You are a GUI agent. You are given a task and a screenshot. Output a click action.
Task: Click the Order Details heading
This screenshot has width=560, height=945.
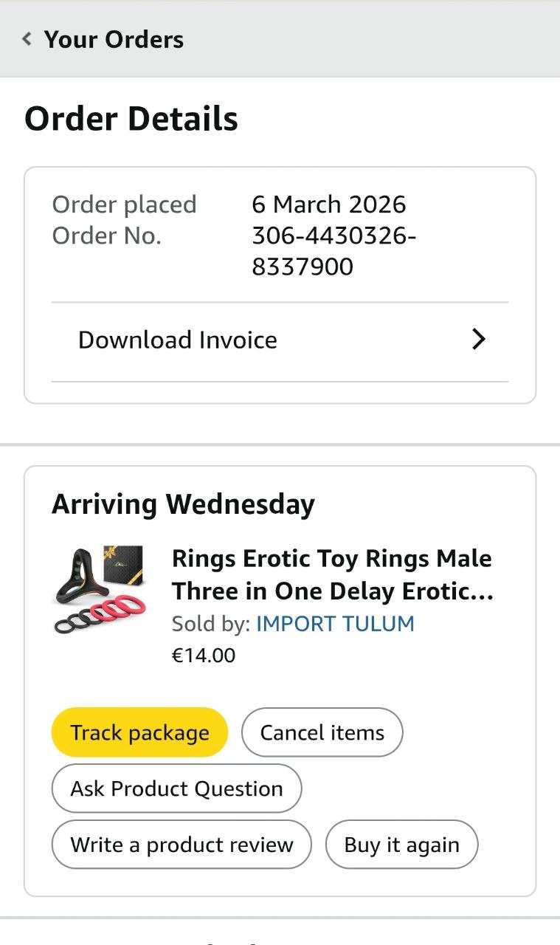click(131, 119)
